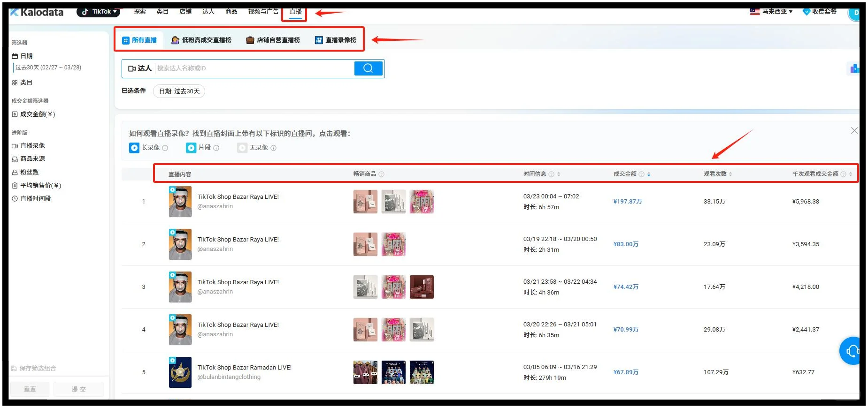Click the 过去30天 (02/27 ~ 03/28) date range

point(48,68)
